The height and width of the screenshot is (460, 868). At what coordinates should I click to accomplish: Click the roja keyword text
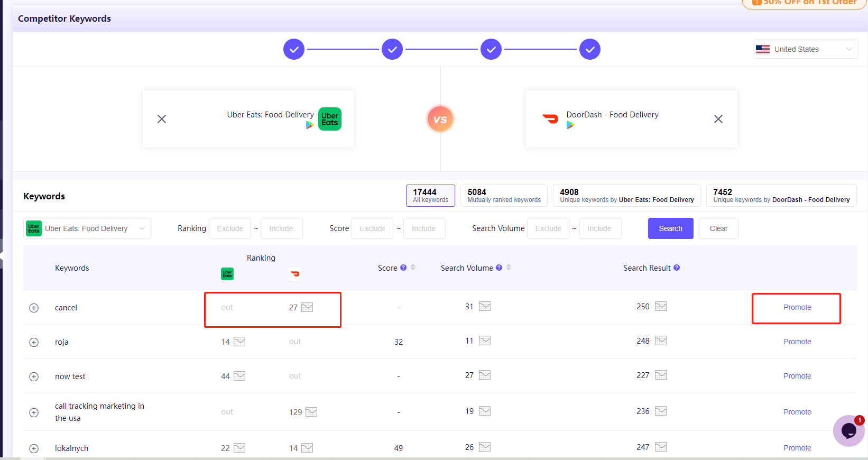(x=62, y=342)
